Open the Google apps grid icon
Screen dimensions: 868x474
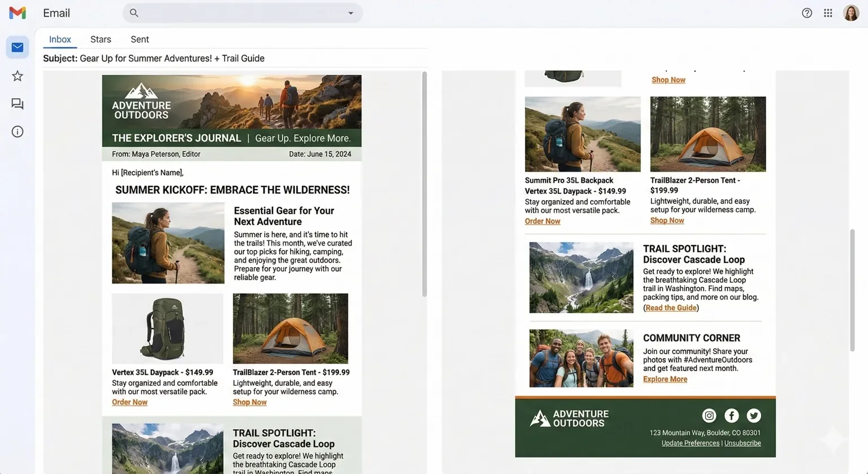(x=828, y=12)
